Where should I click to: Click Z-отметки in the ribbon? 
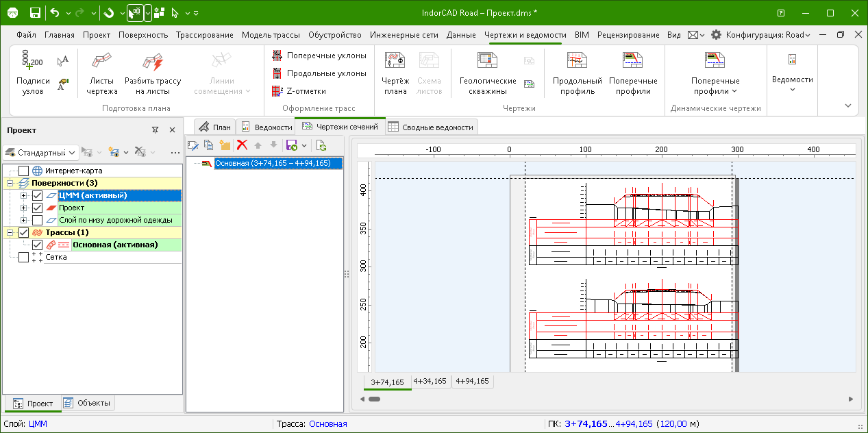299,91
